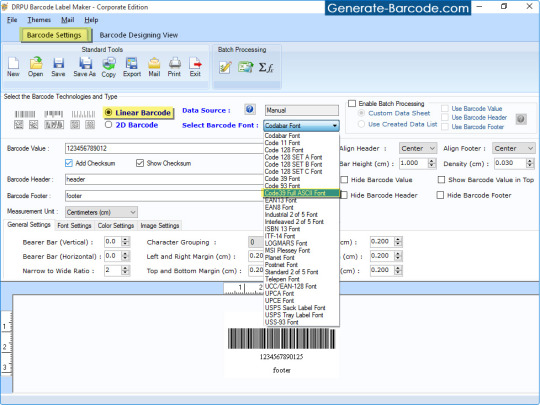Image resolution: width=540 pixels, height=405 pixels.
Task: Increase Bar Height stepper value
Action: [432, 160]
